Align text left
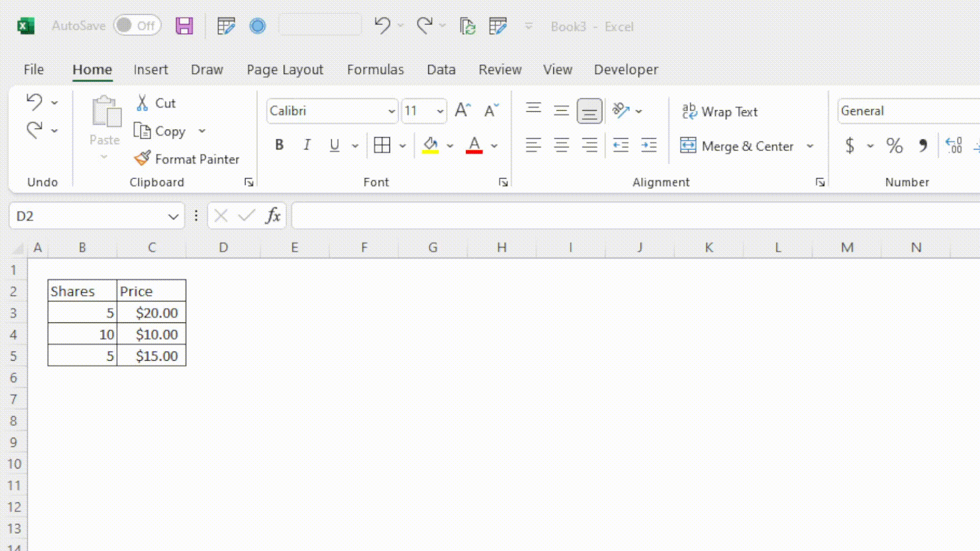The height and width of the screenshot is (551, 980). [533, 145]
